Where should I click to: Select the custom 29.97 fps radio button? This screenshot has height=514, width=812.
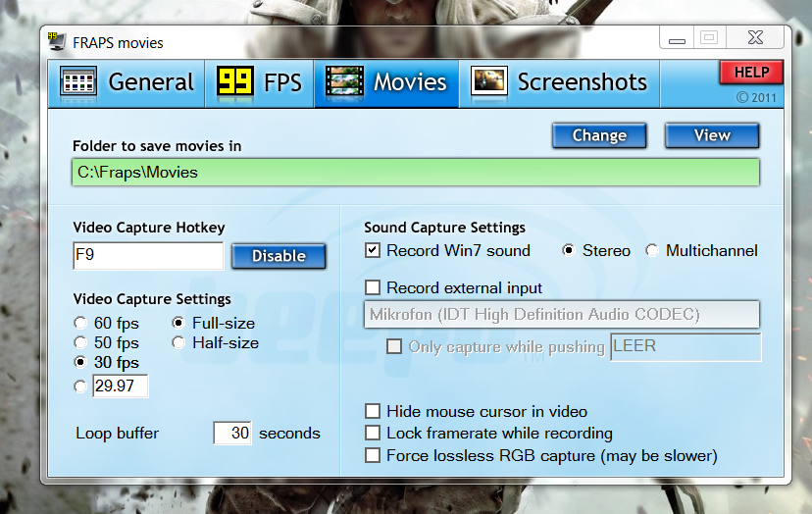[x=80, y=386]
